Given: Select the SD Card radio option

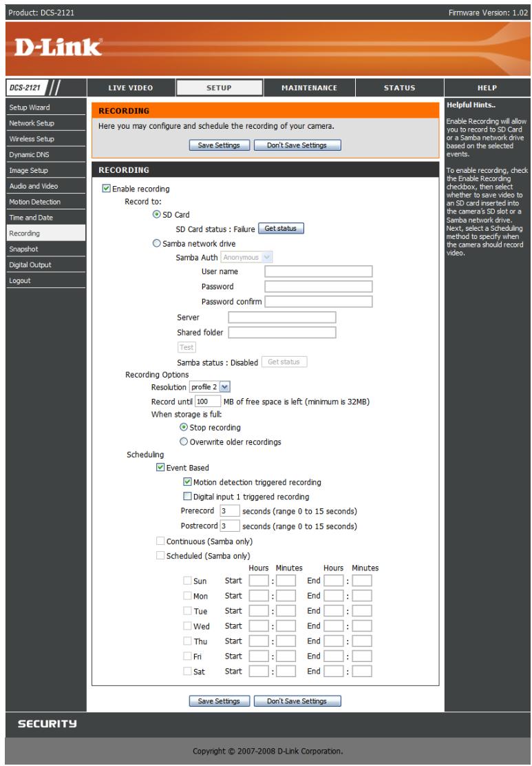Looking at the screenshot, I should point(157,214).
